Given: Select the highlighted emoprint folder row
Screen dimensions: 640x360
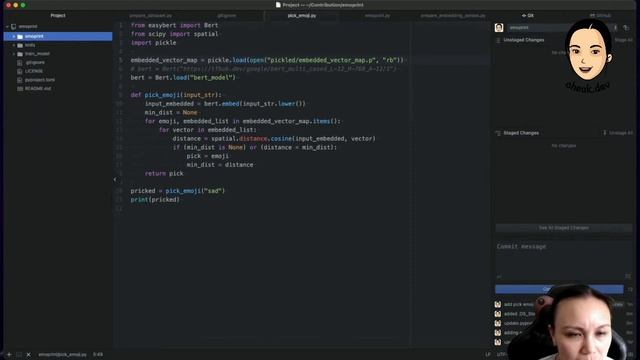Looking at the screenshot, I should tap(58, 36).
